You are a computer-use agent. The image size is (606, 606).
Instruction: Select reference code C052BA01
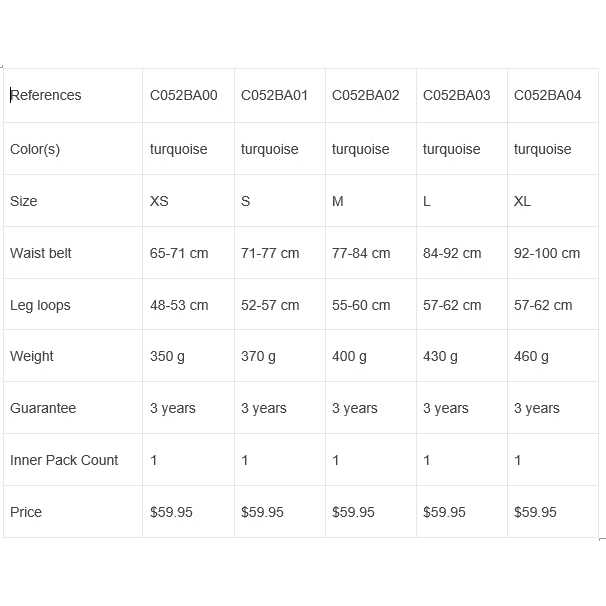275,96
